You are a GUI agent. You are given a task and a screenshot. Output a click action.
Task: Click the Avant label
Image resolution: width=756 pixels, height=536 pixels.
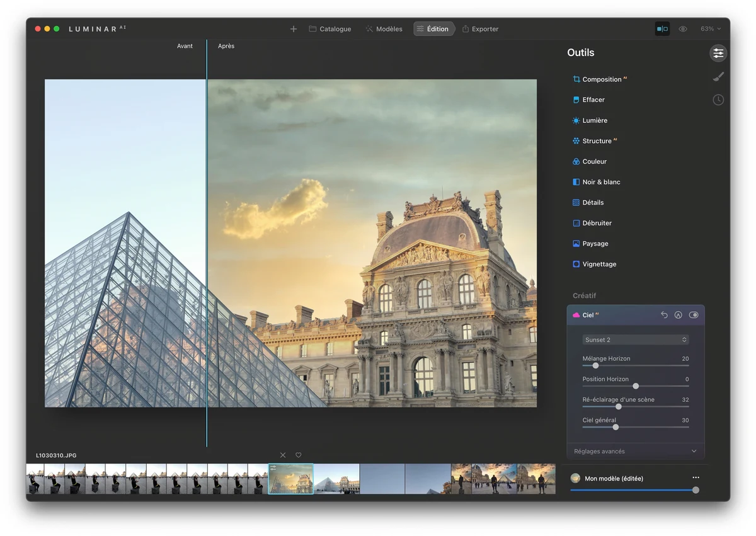click(185, 46)
